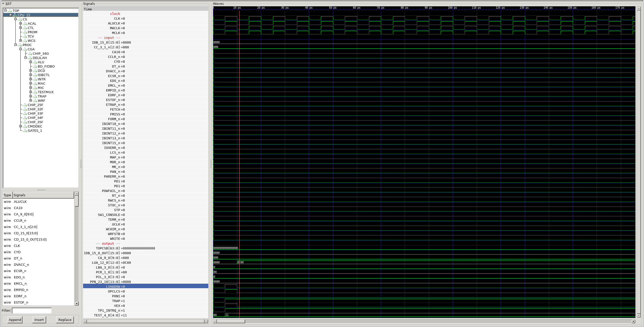Select wire ALUCLK in signal list

pyautogui.click(x=39, y=202)
